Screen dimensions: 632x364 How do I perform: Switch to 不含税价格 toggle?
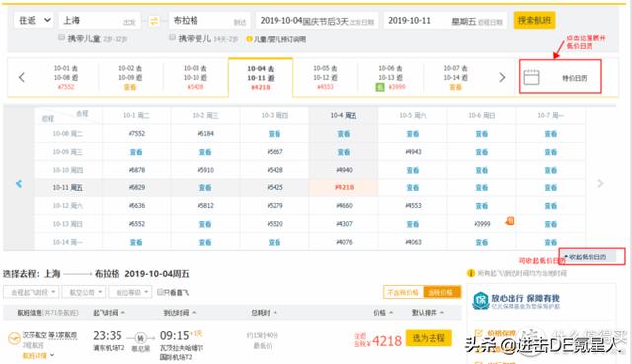point(403,292)
